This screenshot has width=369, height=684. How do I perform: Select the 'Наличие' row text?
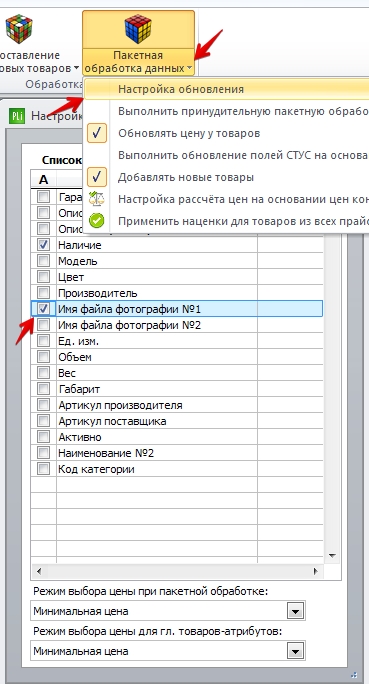[x=80, y=245]
